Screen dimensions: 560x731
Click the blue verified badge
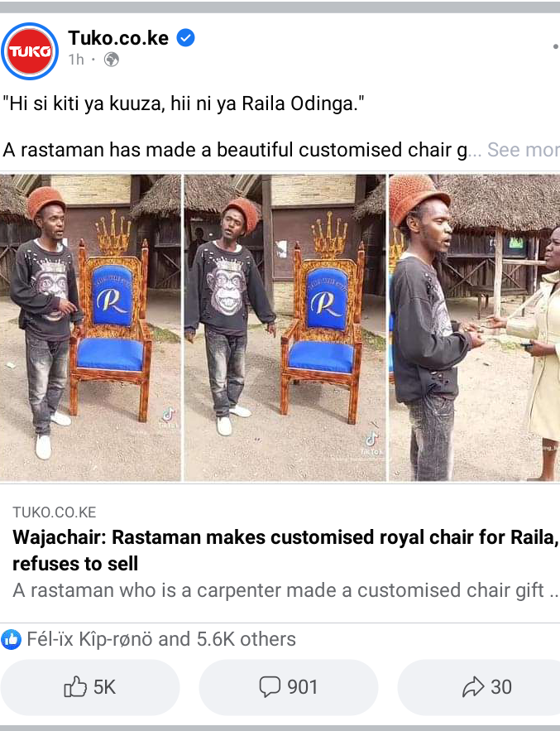click(x=185, y=38)
